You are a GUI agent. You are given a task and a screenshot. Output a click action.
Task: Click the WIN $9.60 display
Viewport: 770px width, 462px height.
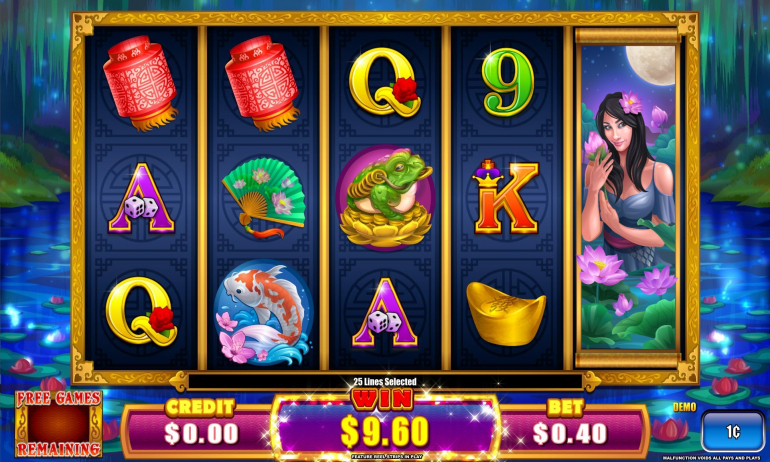[x=385, y=425]
